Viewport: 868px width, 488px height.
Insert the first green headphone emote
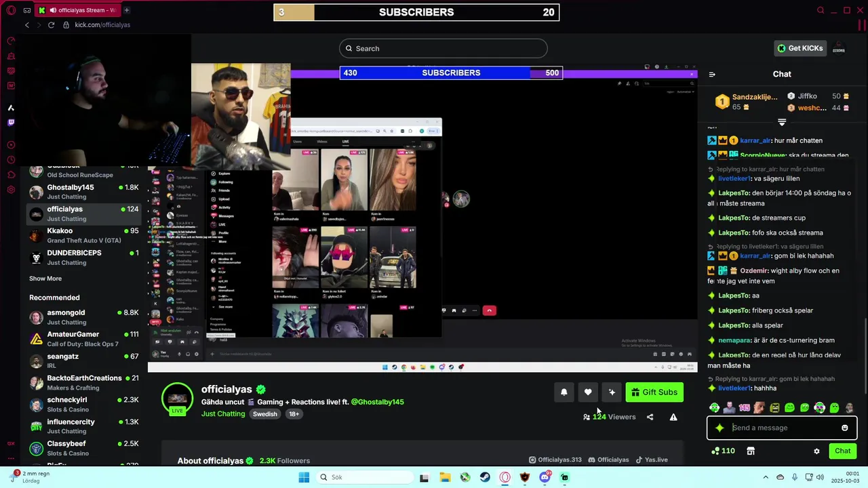click(x=714, y=407)
